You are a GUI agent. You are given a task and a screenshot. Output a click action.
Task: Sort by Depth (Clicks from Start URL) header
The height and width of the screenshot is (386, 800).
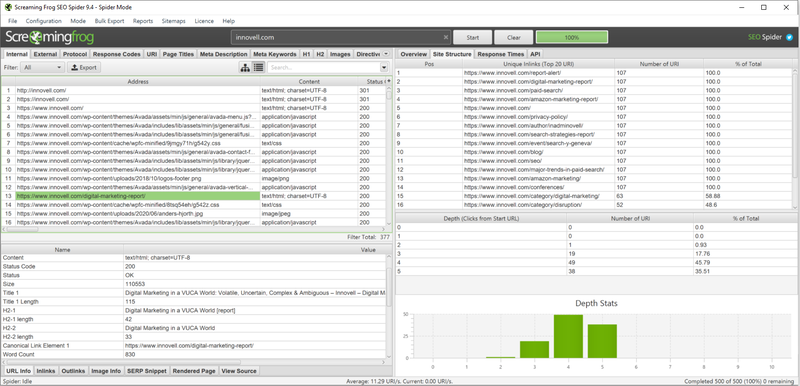click(481, 218)
